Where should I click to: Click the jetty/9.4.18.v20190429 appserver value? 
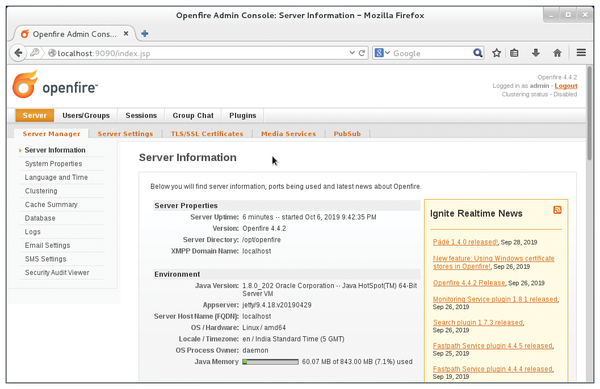[277, 305]
